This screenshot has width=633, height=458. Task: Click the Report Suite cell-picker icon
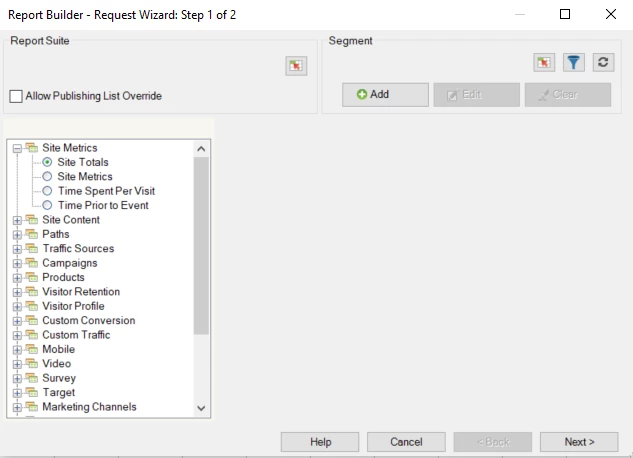coord(296,66)
